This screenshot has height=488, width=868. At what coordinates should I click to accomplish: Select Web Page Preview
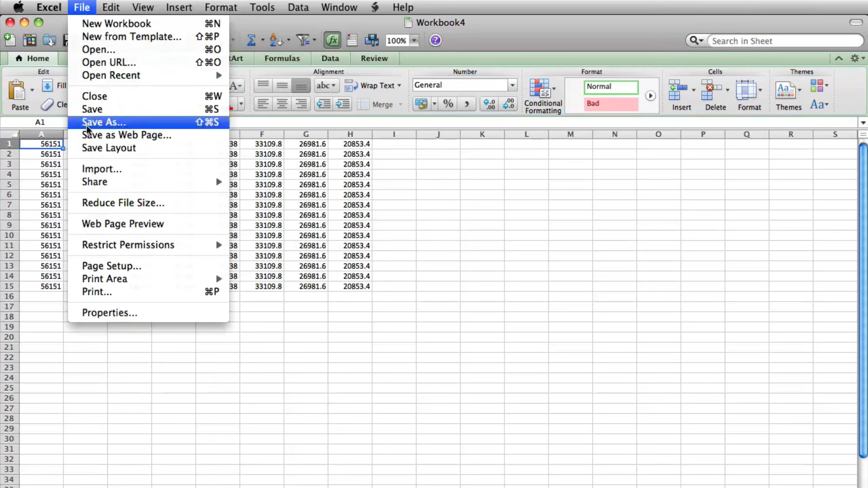pos(148,224)
